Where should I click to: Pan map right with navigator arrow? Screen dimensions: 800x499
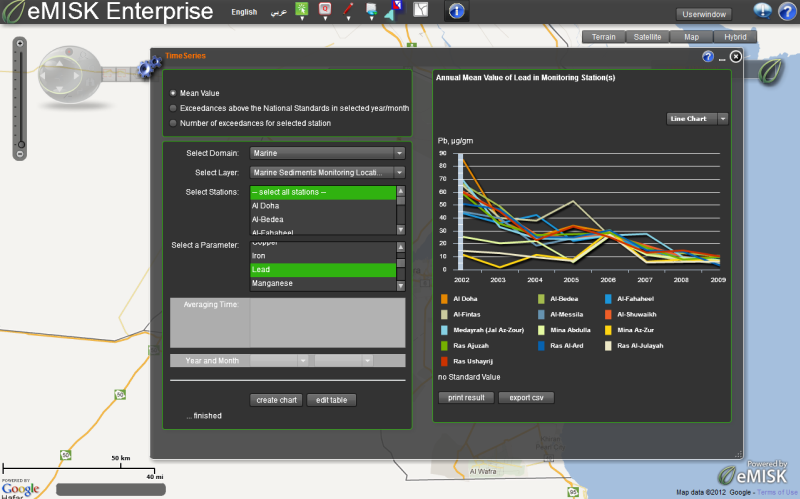coord(77,76)
